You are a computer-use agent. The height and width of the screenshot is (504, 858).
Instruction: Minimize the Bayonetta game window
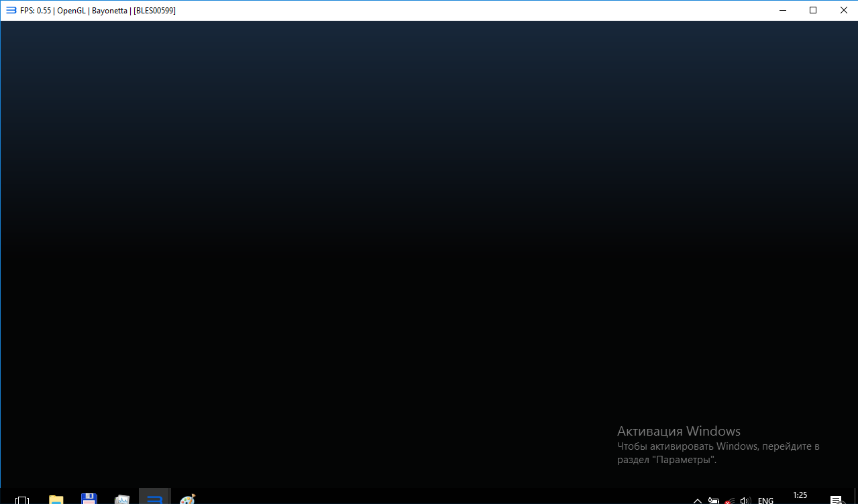tap(782, 10)
